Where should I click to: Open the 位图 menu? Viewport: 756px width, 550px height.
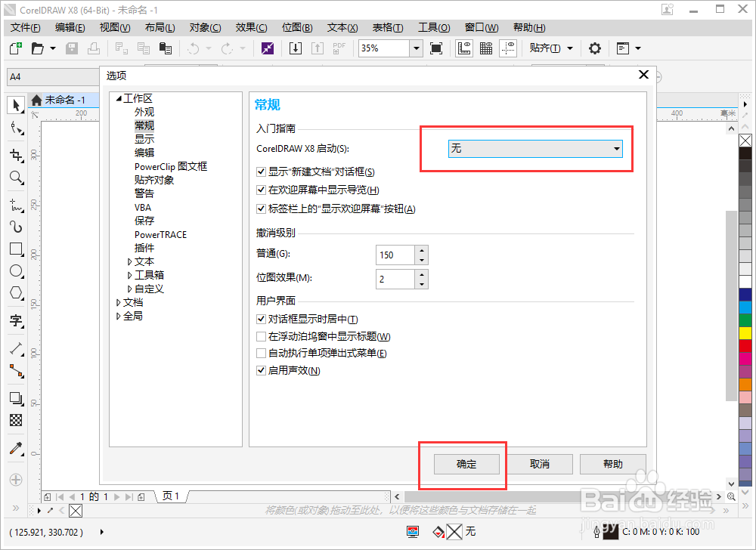tap(297, 27)
